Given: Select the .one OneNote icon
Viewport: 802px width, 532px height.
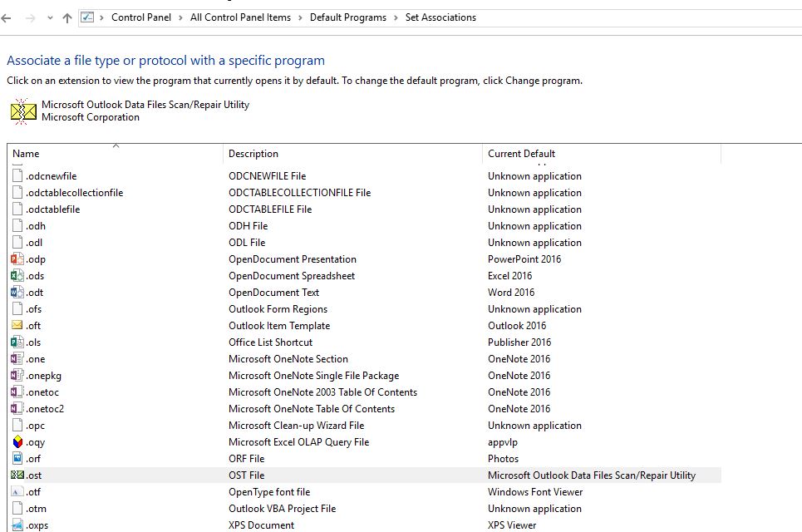Looking at the screenshot, I should point(17,358).
